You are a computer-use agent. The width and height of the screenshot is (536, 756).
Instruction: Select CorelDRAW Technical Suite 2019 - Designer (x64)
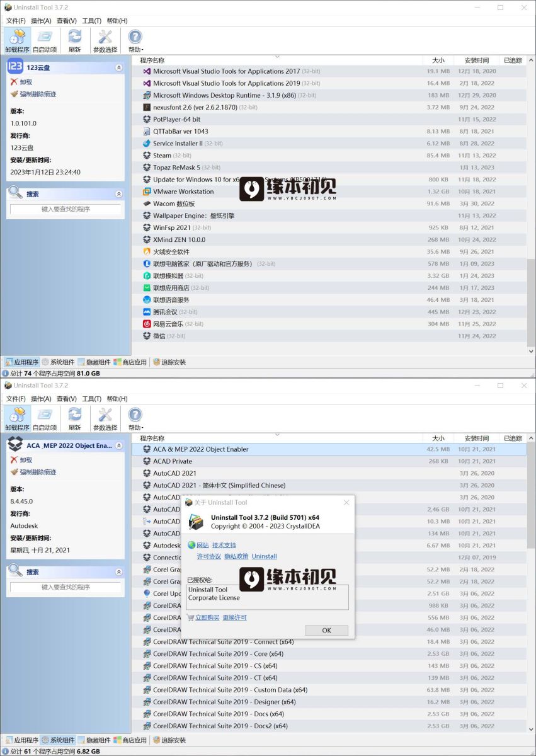[x=329, y=702]
